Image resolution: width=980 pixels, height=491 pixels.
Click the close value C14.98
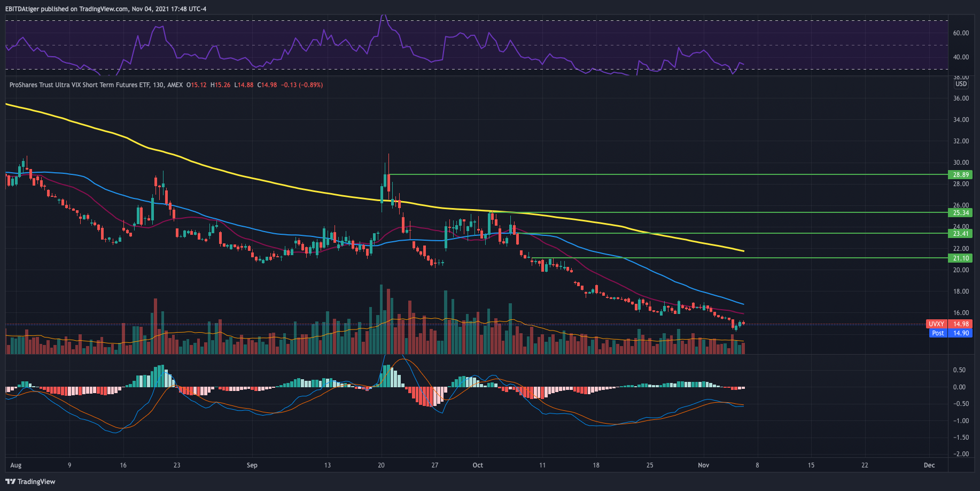click(x=267, y=85)
